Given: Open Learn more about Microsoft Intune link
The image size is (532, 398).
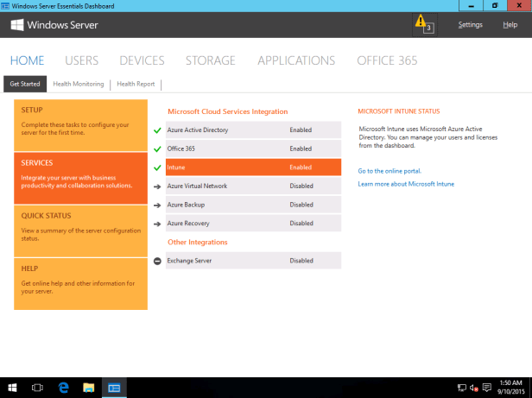Looking at the screenshot, I should (406, 184).
